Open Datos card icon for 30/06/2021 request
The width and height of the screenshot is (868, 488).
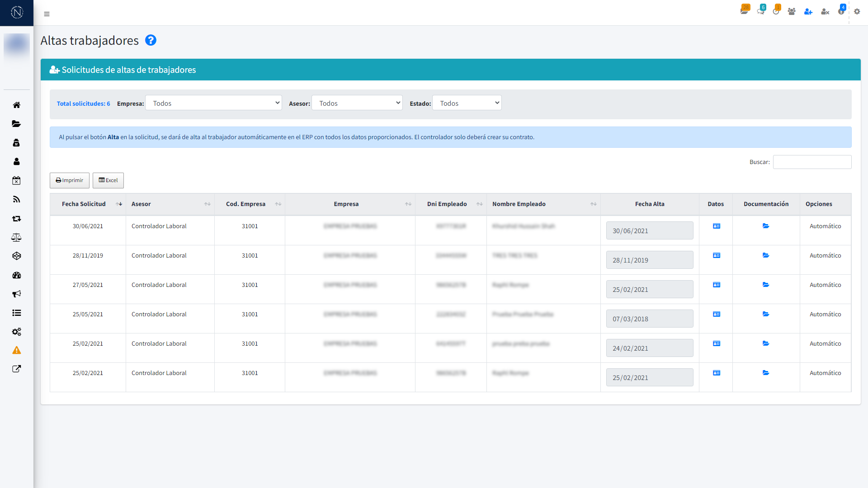(x=717, y=226)
